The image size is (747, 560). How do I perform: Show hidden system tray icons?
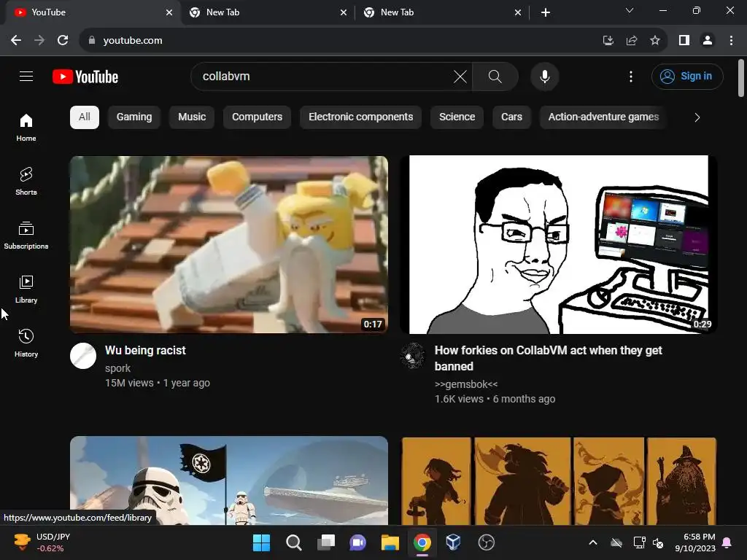coord(592,542)
